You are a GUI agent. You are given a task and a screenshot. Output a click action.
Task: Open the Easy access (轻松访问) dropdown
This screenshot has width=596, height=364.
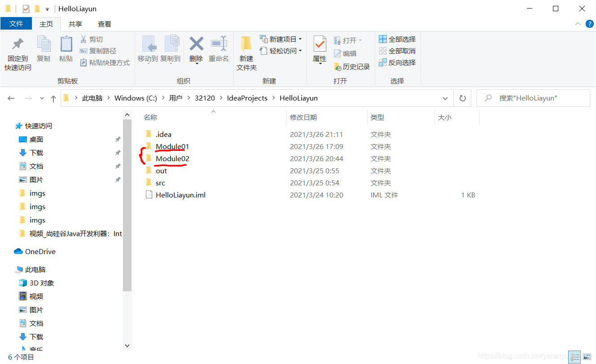(281, 51)
